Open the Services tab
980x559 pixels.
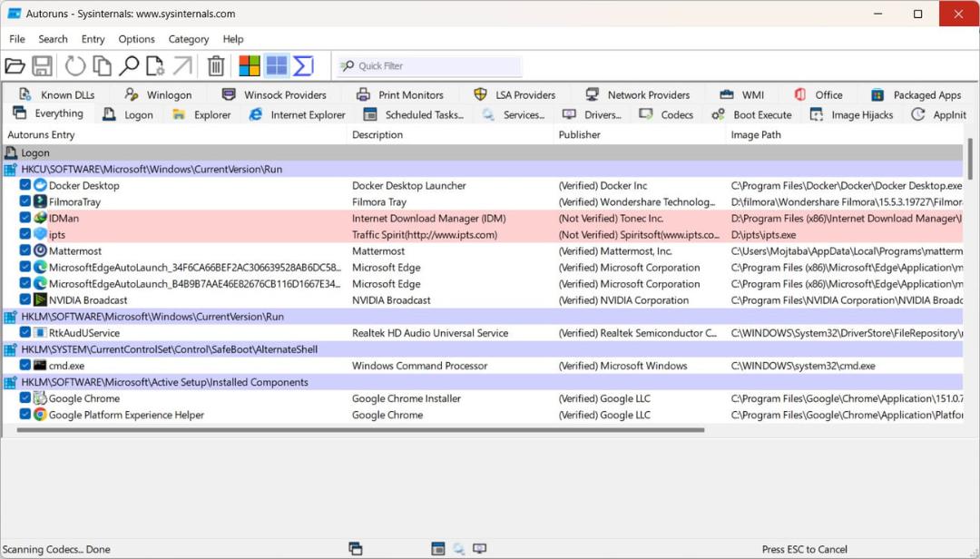coord(514,114)
